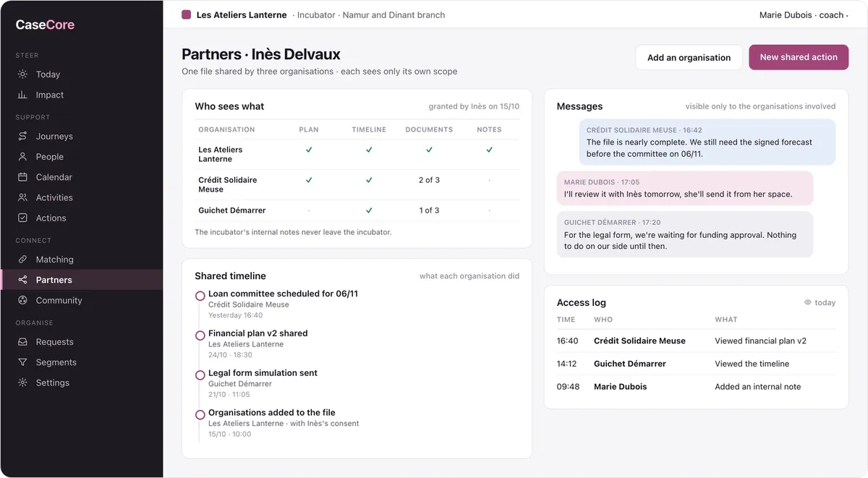The height and width of the screenshot is (478, 868).
Task: Select the Activities menu item
Action: pyautogui.click(x=82, y=197)
